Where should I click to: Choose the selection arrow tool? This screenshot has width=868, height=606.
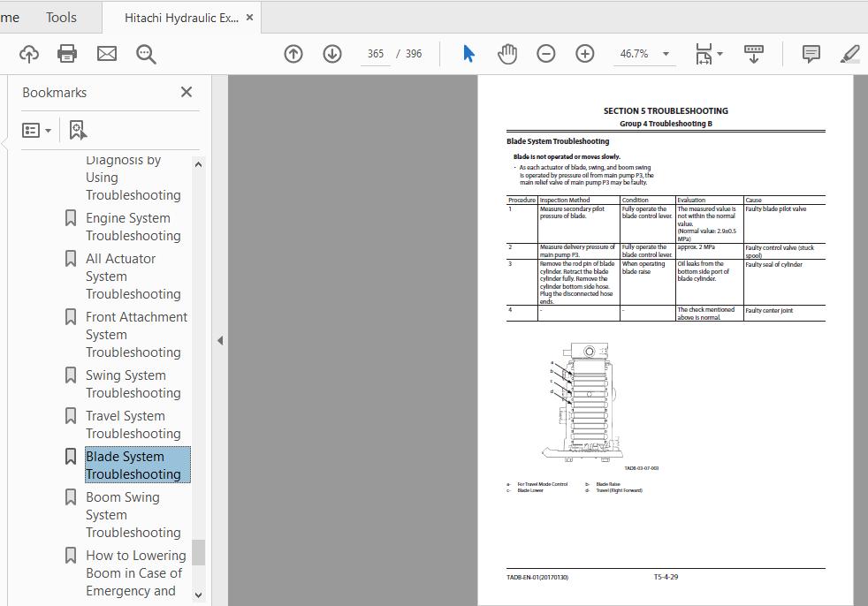[x=468, y=54]
